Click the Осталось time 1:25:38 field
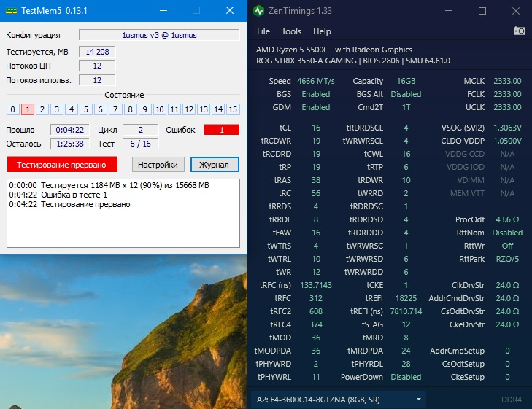Screen dimensions: 532x409 pos(70,144)
